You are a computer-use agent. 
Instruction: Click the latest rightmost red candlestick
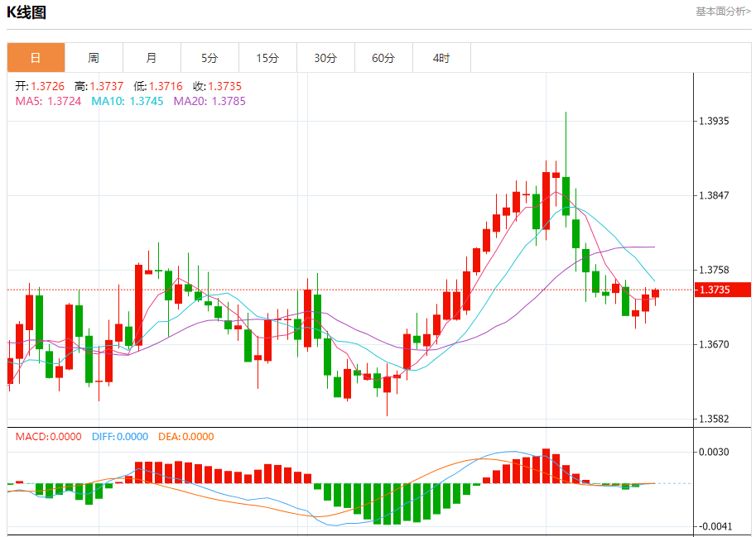(655, 293)
